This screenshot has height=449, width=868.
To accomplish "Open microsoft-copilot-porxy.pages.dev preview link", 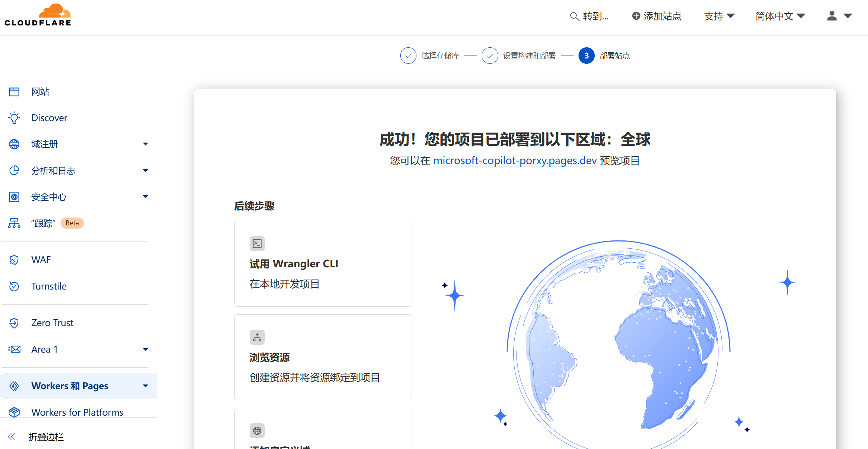I will pyautogui.click(x=515, y=161).
